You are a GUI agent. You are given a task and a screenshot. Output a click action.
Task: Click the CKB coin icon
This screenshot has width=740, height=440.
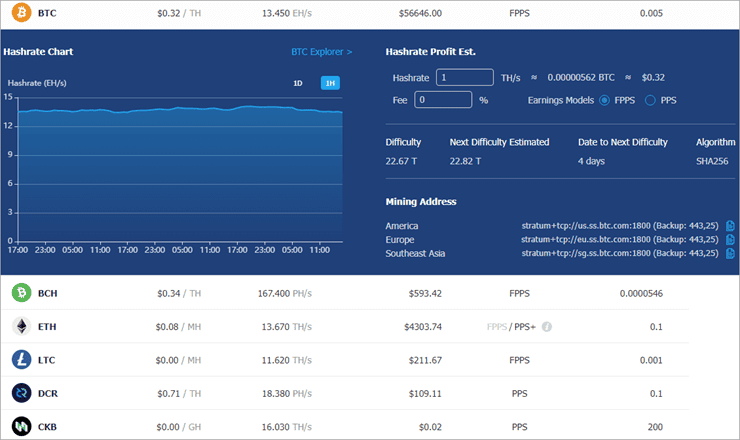tap(21, 426)
